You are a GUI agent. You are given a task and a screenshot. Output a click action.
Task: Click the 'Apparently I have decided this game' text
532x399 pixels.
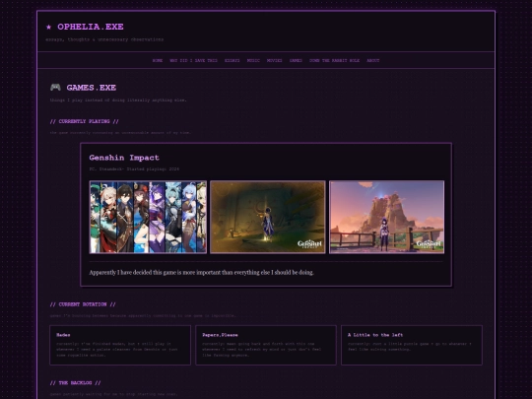point(202,273)
